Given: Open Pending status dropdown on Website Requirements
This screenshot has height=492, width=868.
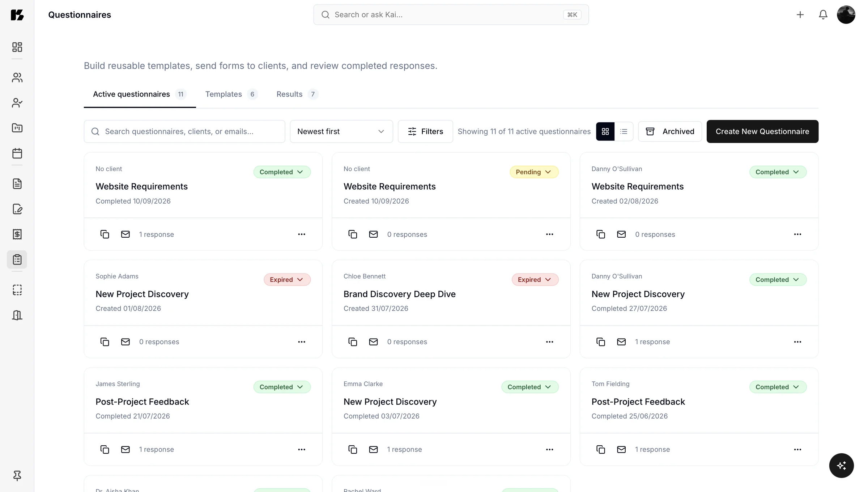Looking at the screenshot, I should click(x=534, y=172).
